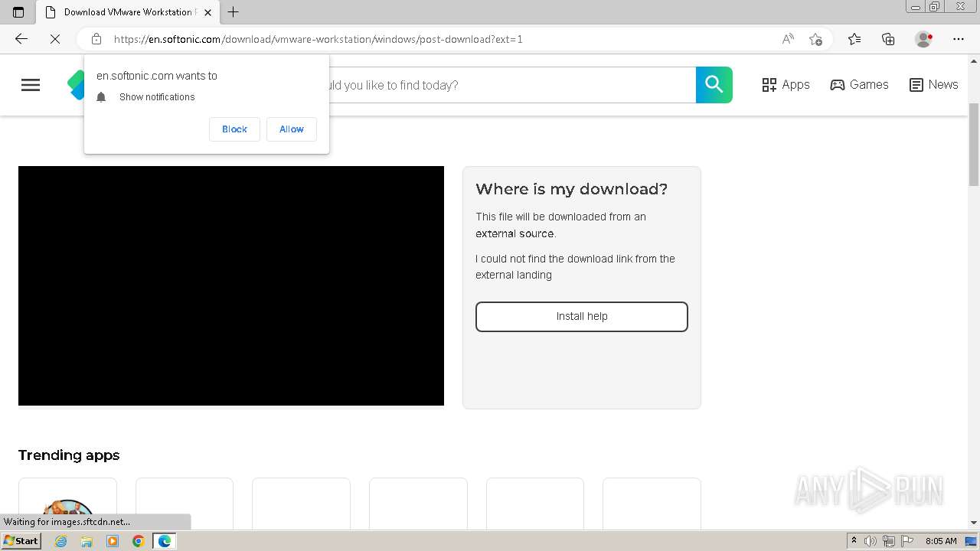Click the Softonic search input field
980x551 pixels.
click(x=512, y=85)
